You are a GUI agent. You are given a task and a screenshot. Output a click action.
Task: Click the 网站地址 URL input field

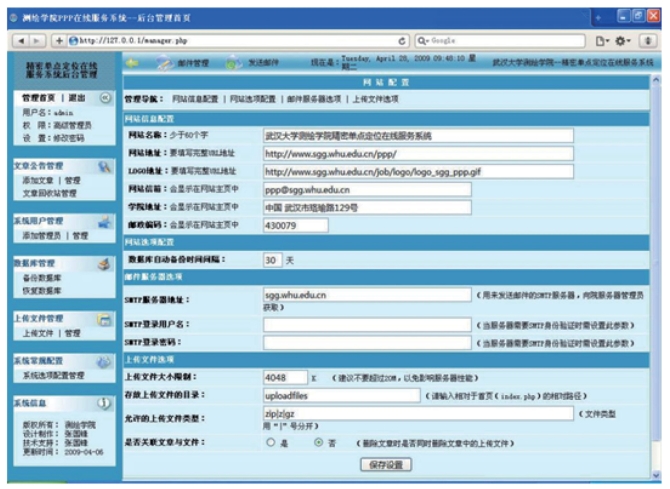(x=418, y=154)
